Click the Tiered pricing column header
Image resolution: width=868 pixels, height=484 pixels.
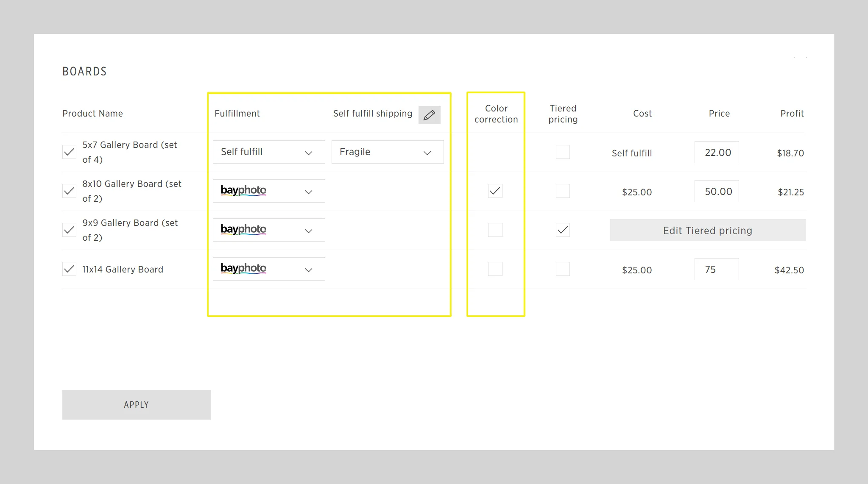[x=563, y=114]
